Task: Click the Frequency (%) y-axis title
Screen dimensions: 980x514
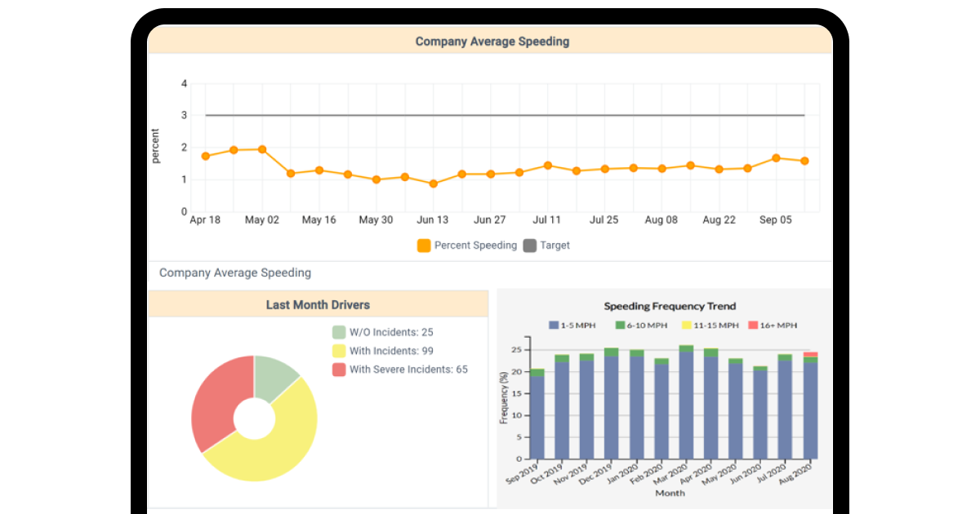Action: click(x=504, y=397)
